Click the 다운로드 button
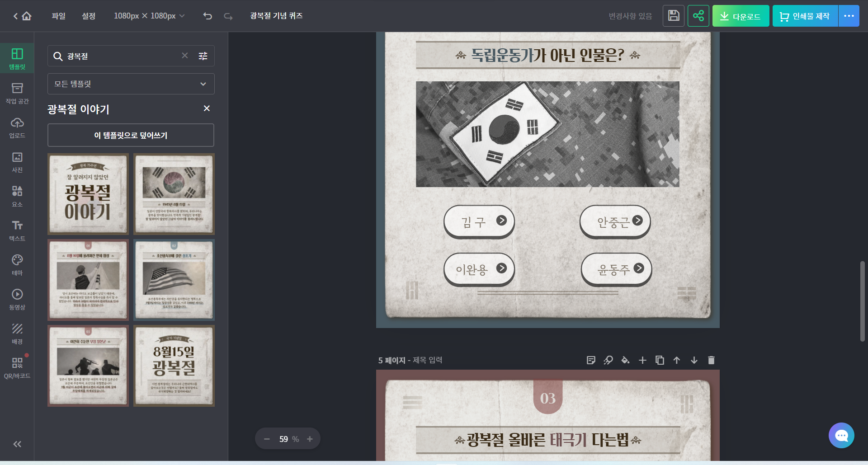868x465 pixels. point(741,16)
